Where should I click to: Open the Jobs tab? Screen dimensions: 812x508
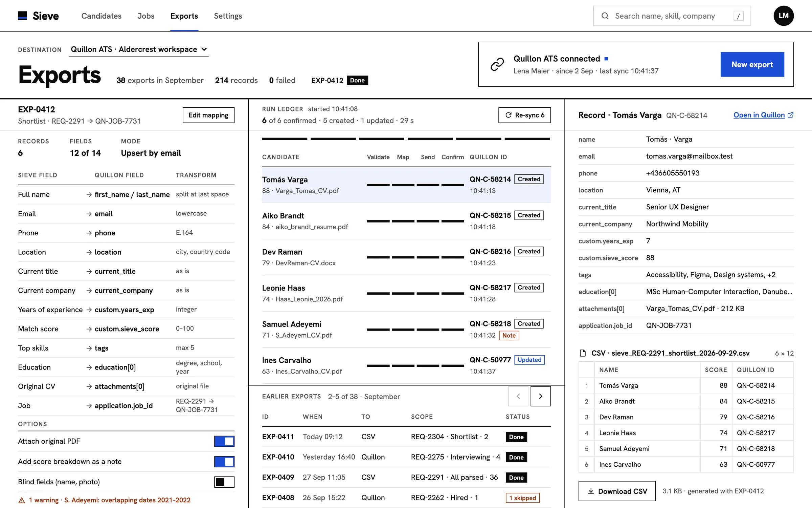tap(146, 16)
